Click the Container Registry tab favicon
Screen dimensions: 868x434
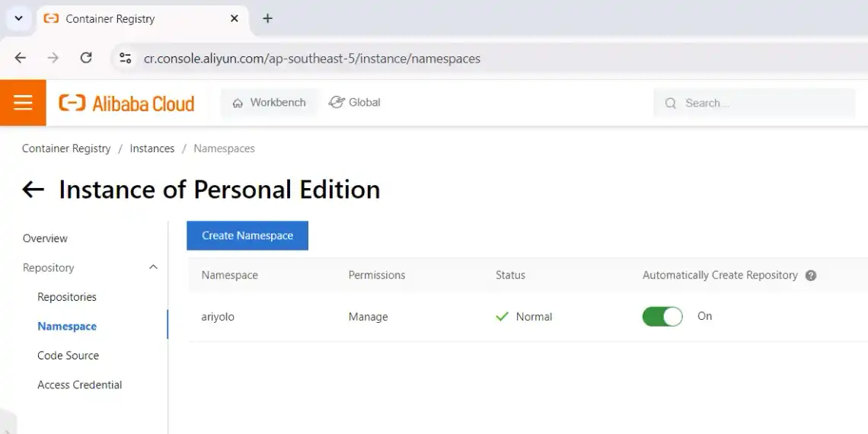[51, 18]
